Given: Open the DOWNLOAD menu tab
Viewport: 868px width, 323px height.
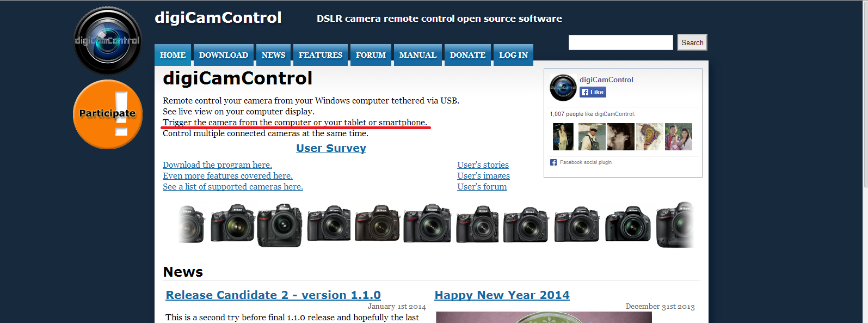Looking at the screenshot, I should tap(223, 55).
